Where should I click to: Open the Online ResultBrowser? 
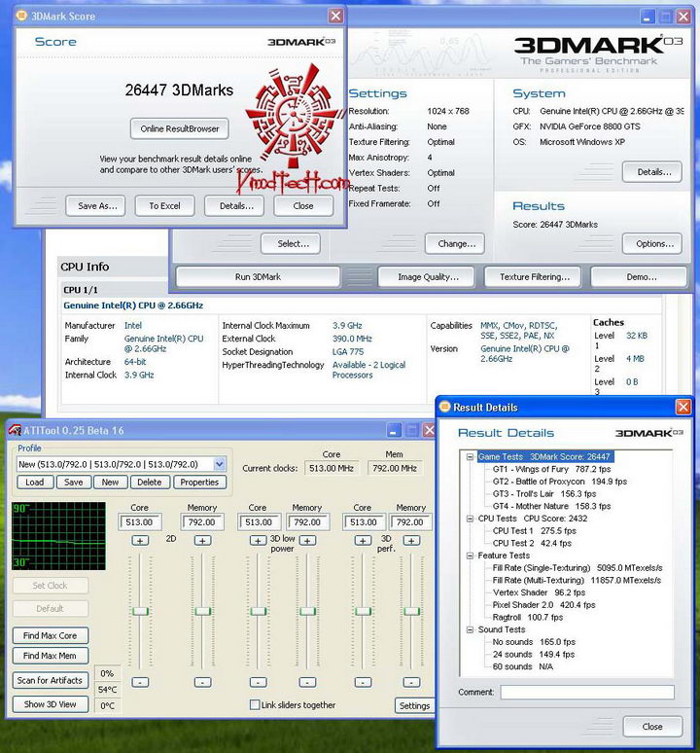(x=180, y=128)
